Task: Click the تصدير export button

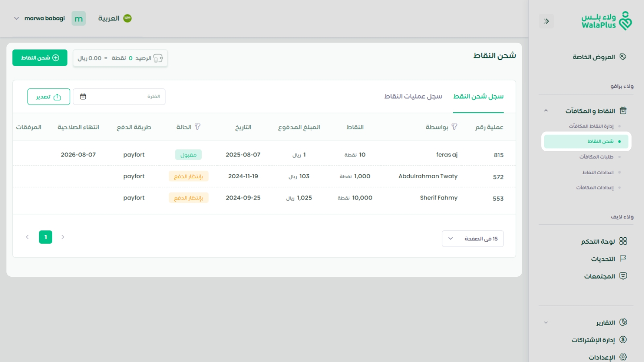Action: [48, 96]
